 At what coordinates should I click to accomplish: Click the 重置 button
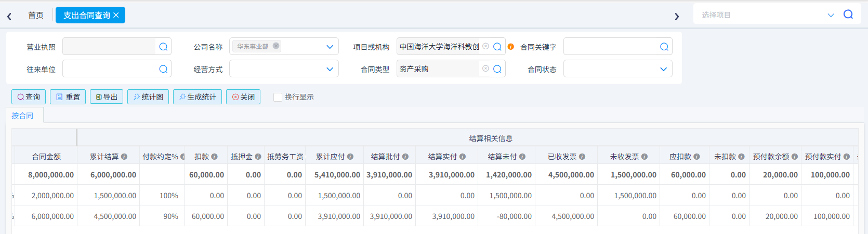pos(68,97)
